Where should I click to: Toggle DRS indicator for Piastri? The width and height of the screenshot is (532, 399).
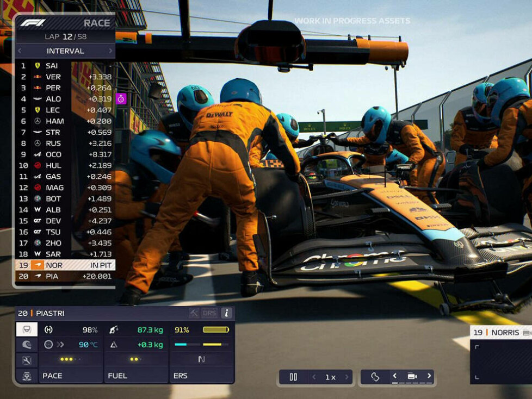tap(209, 313)
